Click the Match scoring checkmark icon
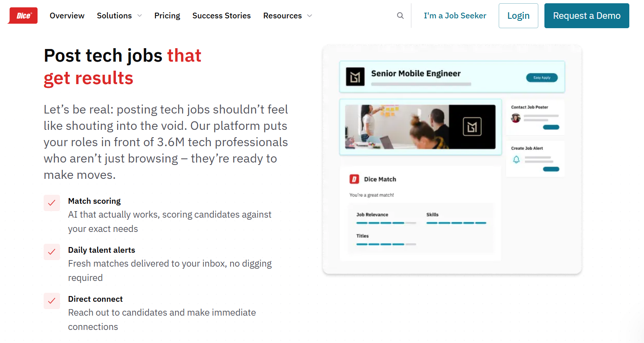The image size is (644, 343). [x=52, y=203]
